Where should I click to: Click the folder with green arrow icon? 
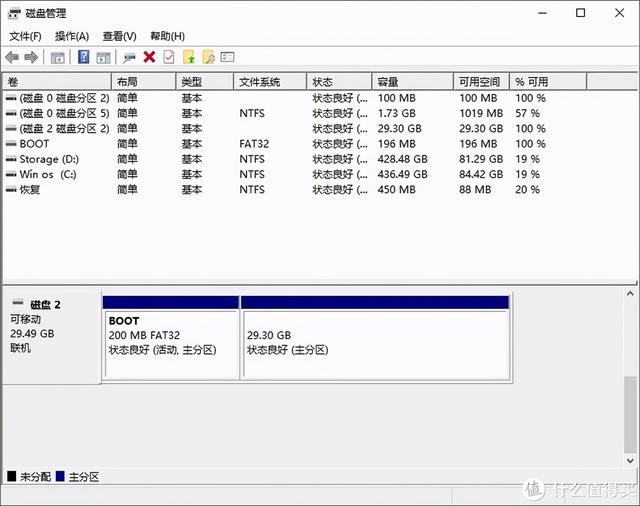(x=189, y=57)
